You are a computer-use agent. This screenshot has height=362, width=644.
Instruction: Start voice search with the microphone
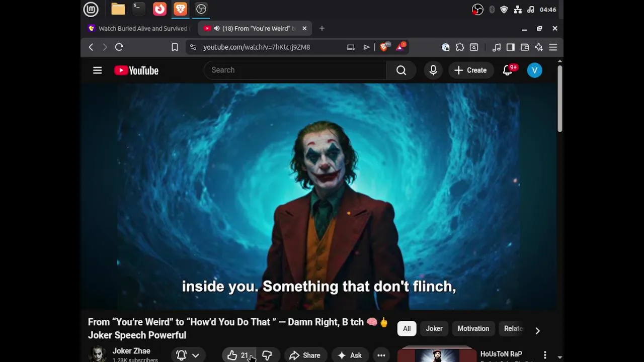tap(433, 70)
